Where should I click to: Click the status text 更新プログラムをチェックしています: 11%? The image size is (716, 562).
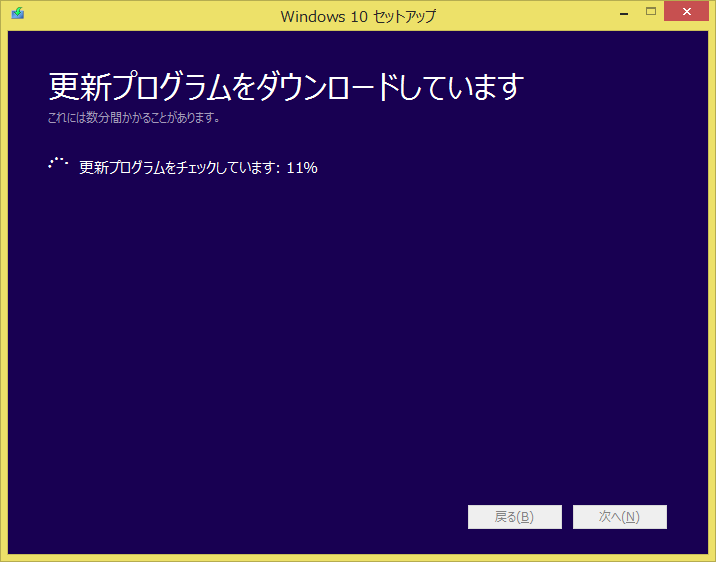(198, 168)
